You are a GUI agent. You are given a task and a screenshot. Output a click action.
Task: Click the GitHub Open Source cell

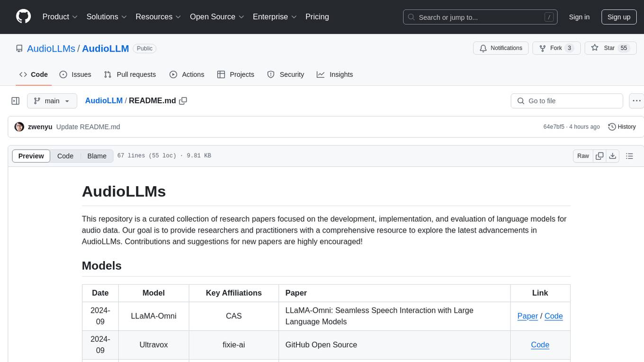(394, 345)
